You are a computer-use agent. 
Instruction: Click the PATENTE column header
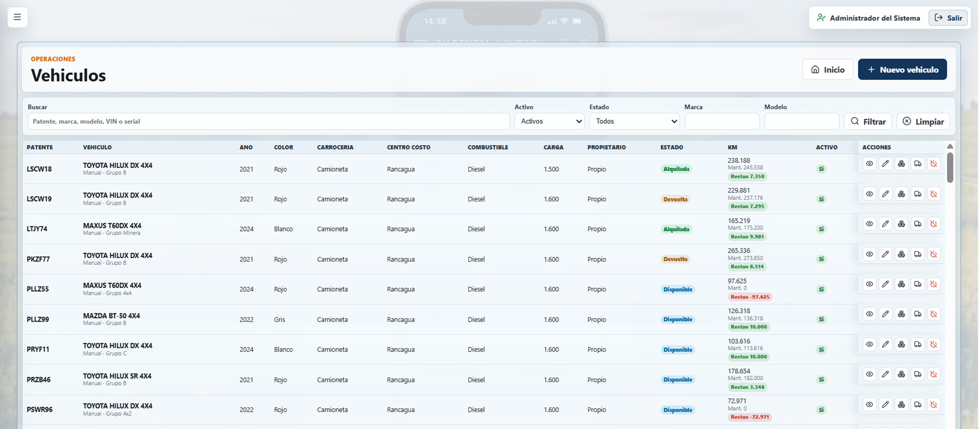(x=40, y=147)
